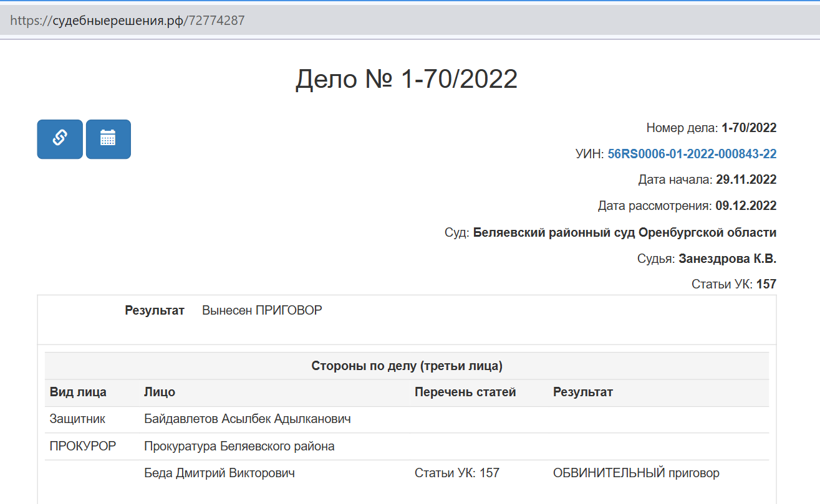Click the Перечень статей column header

(x=465, y=392)
